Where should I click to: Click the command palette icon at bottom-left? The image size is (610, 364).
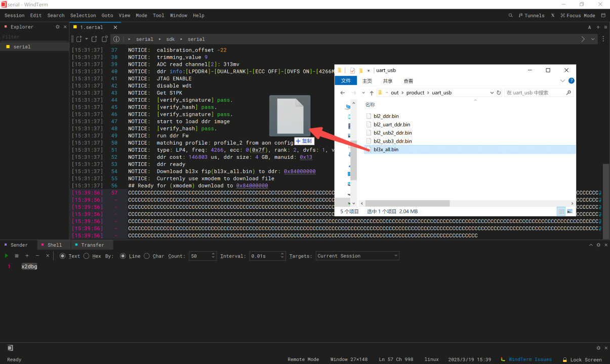[x=10, y=348]
